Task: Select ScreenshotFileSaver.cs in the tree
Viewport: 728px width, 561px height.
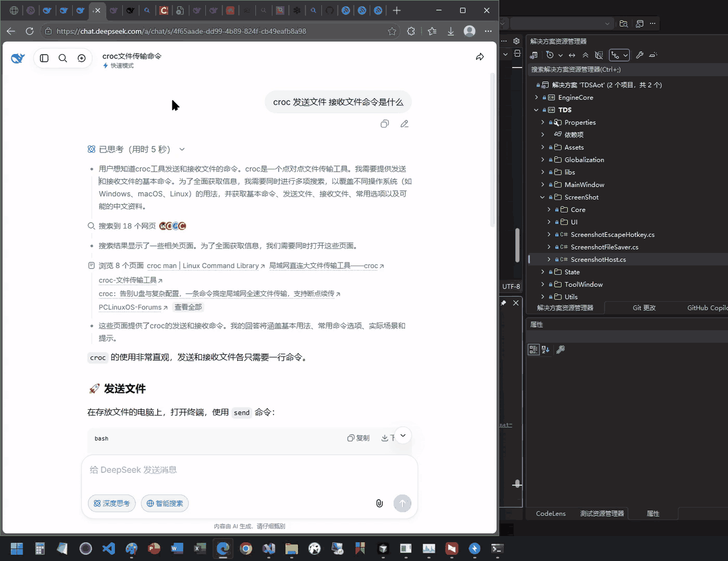Action: click(604, 247)
